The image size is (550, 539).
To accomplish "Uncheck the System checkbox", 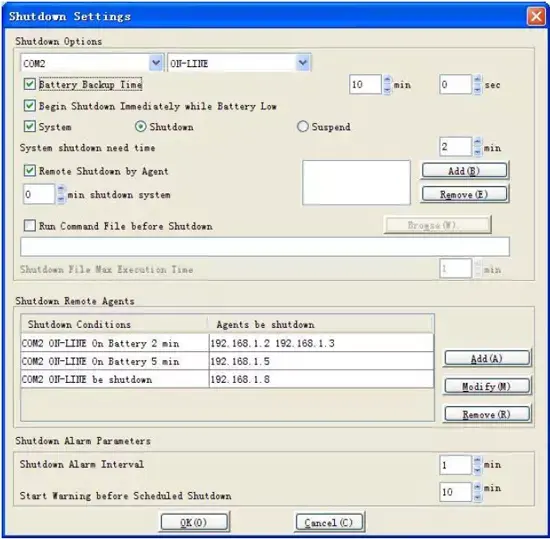I will 30,126.
